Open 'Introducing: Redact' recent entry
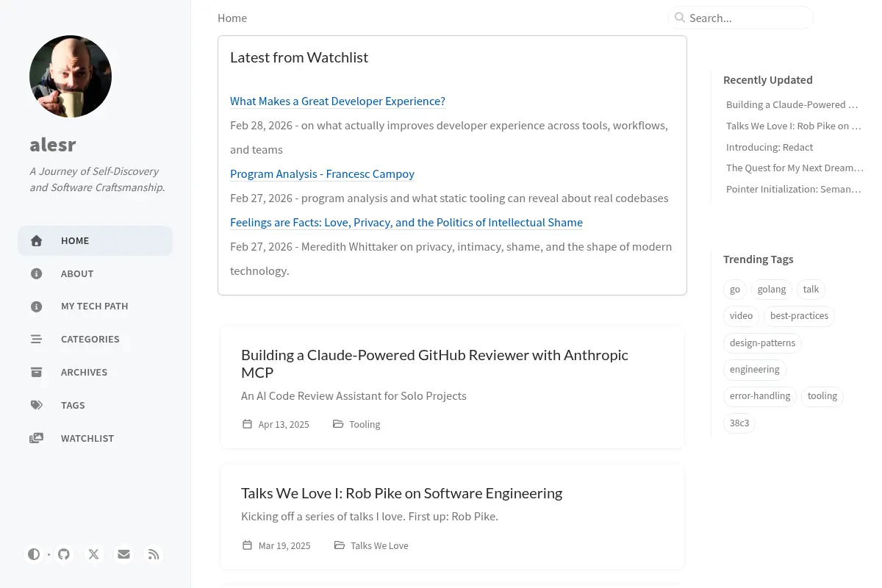The height and width of the screenshot is (588, 882). 770,147
